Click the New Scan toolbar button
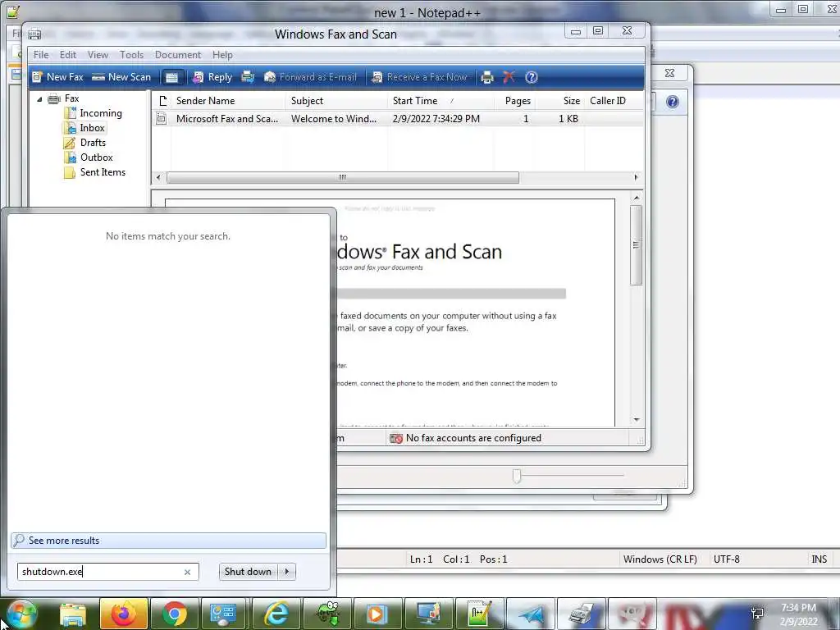 tap(121, 77)
